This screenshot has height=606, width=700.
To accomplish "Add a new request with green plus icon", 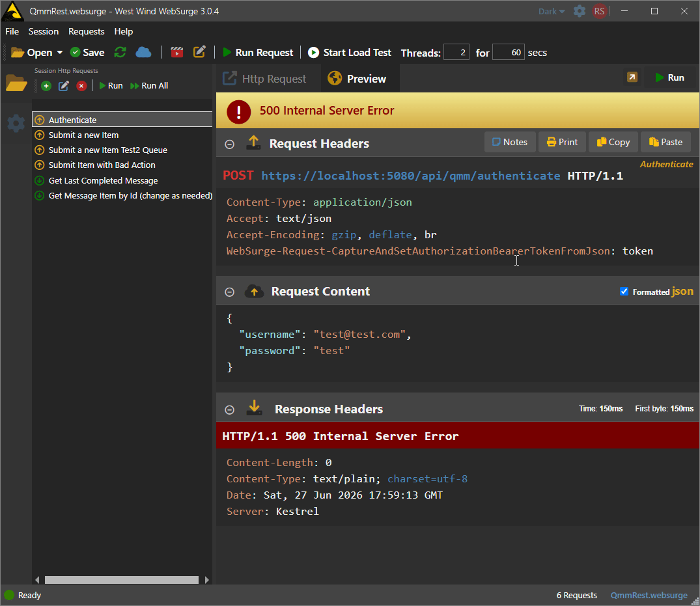I will tap(46, 86).
